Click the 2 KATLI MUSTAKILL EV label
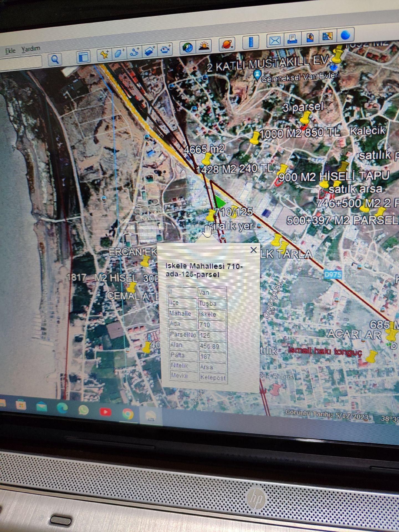399x532 pixels. 268,63
